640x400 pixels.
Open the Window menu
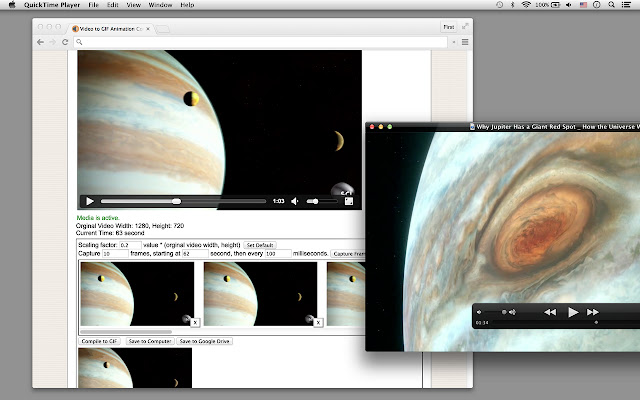(160, 5)
